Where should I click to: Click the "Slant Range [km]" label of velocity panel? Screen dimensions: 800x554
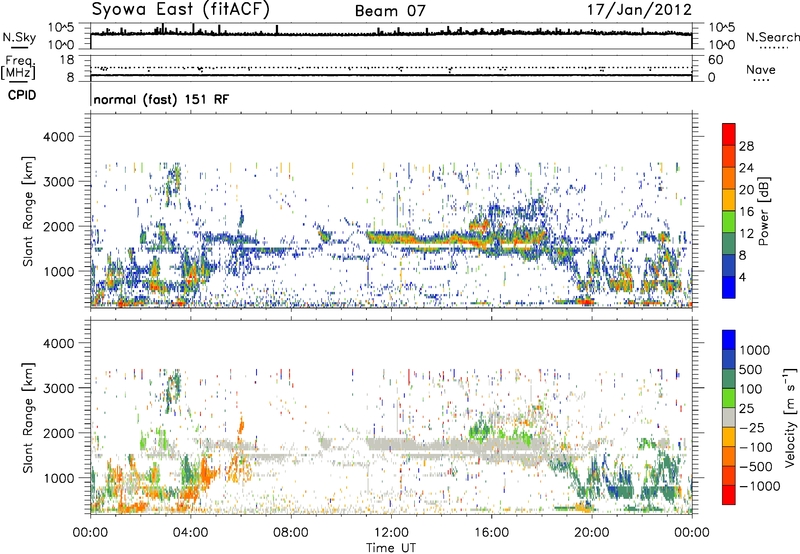pos(28,417)
